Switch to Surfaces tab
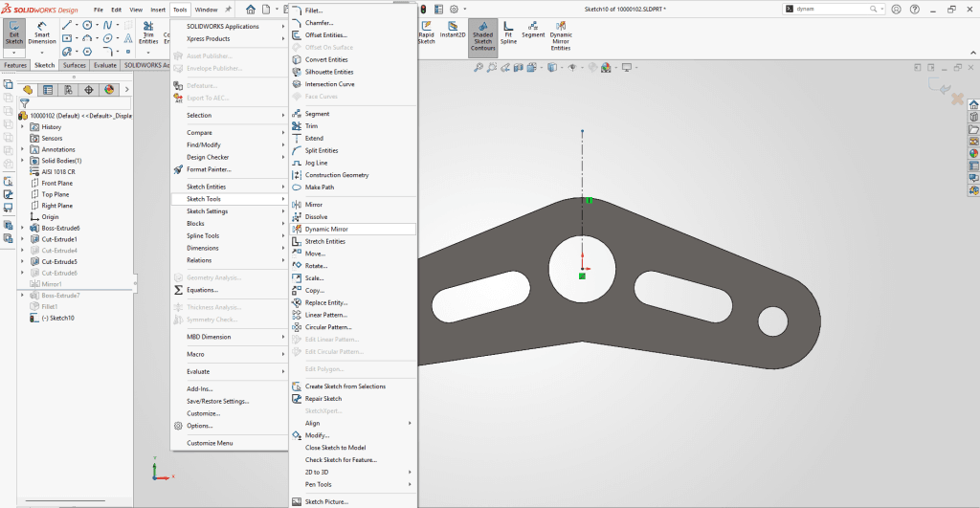The width and height of the screenshot is (980, 508). 74,65
